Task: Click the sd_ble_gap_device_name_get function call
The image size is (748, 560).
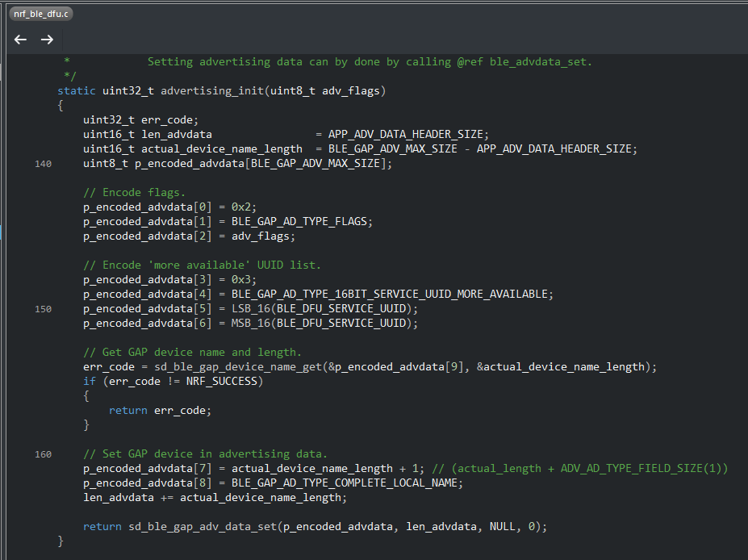Action: click(235, 367)
